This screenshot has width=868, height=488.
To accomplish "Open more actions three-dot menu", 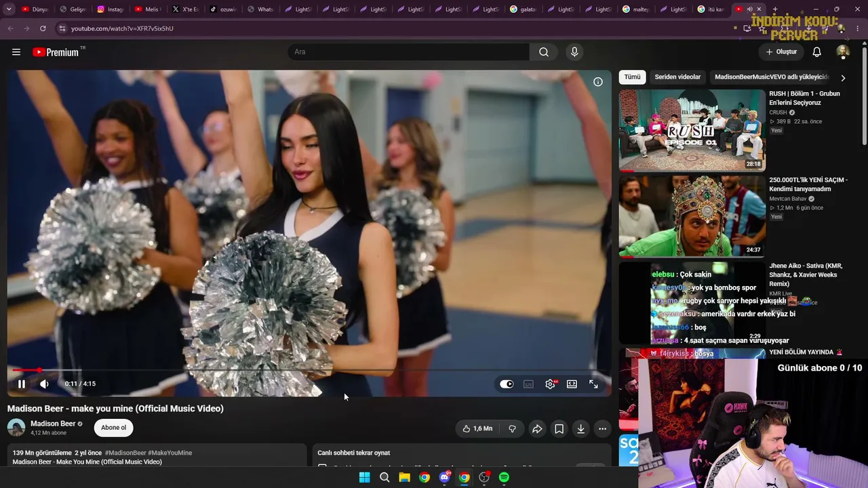I will [602, 428].
